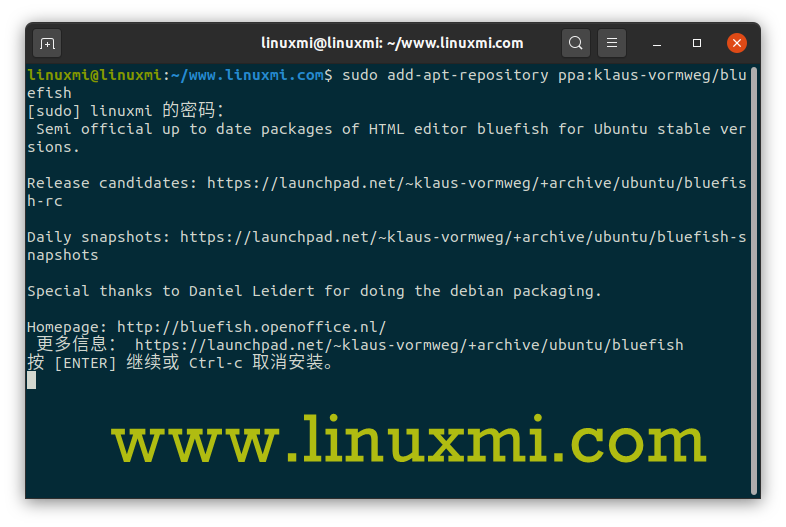Click the window title linuxmi@linuxmi
The height and width of the screenshot is (527, 786).
(392, 43)
